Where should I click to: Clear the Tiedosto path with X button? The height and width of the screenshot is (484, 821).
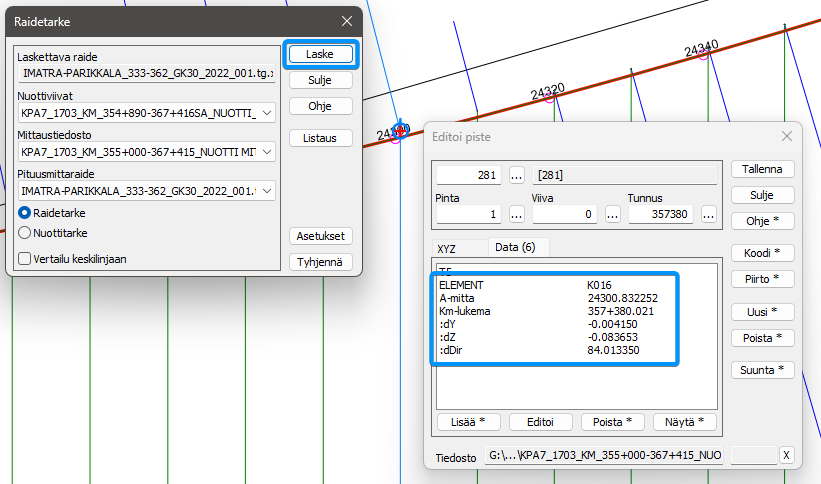pos(786,456)
